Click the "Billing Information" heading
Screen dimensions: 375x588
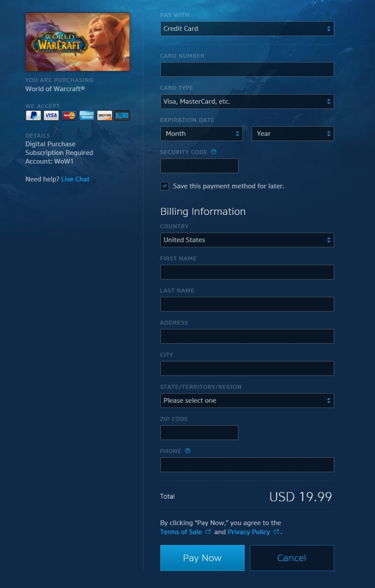(203, 212)
